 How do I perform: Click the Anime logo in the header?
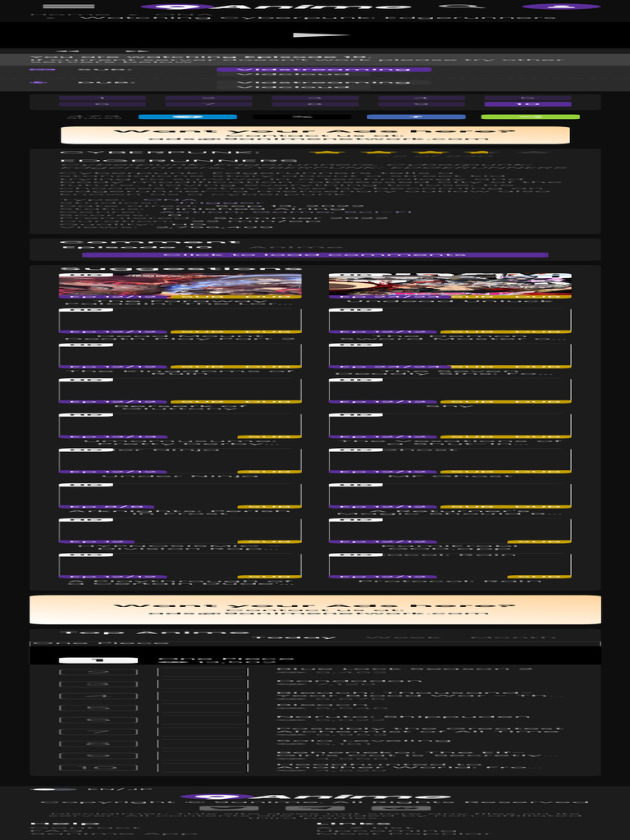coord(276,7)
